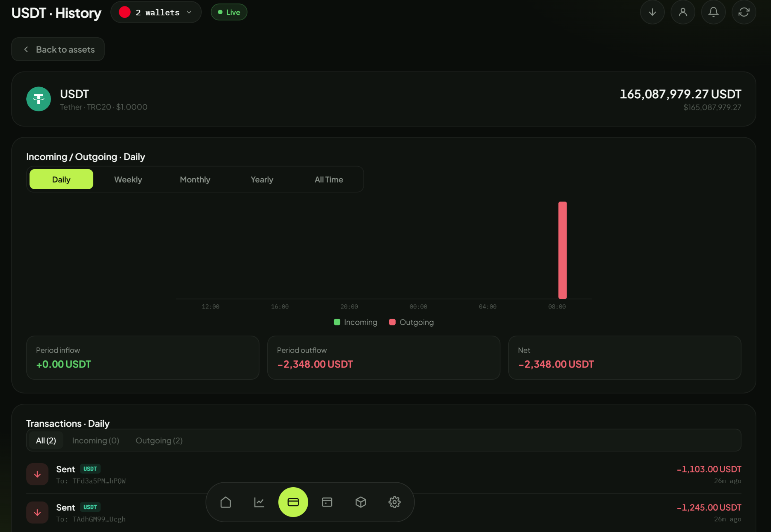Go to Home in bottom navigation

tap(226, 502)
